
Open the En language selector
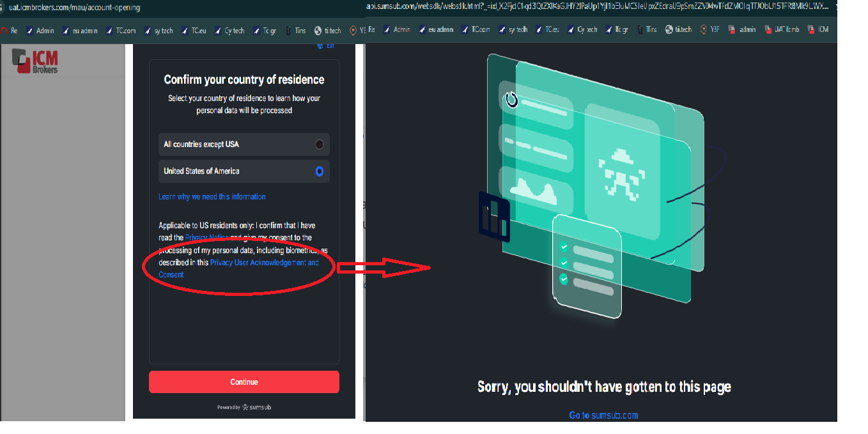(325, 45)
